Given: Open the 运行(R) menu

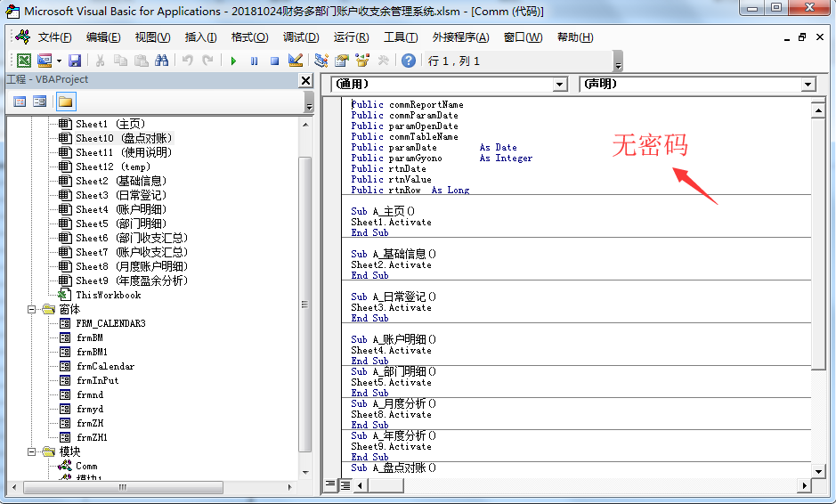Looking at the screenshot, I should (x=352, y=37).
